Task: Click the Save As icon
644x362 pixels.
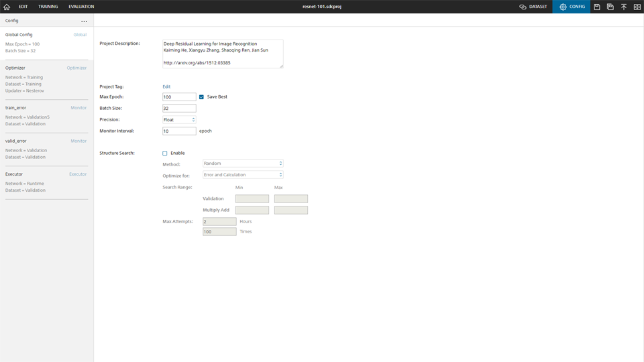Action: coord(610,7)
